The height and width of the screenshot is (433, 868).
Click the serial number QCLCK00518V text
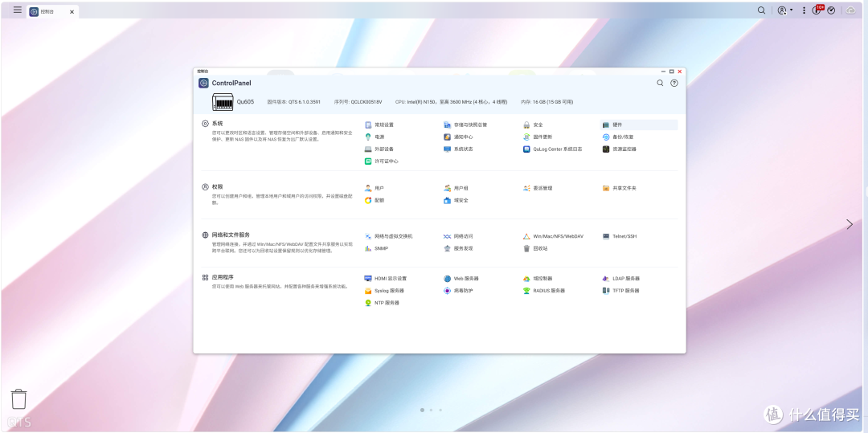[358, 102]
